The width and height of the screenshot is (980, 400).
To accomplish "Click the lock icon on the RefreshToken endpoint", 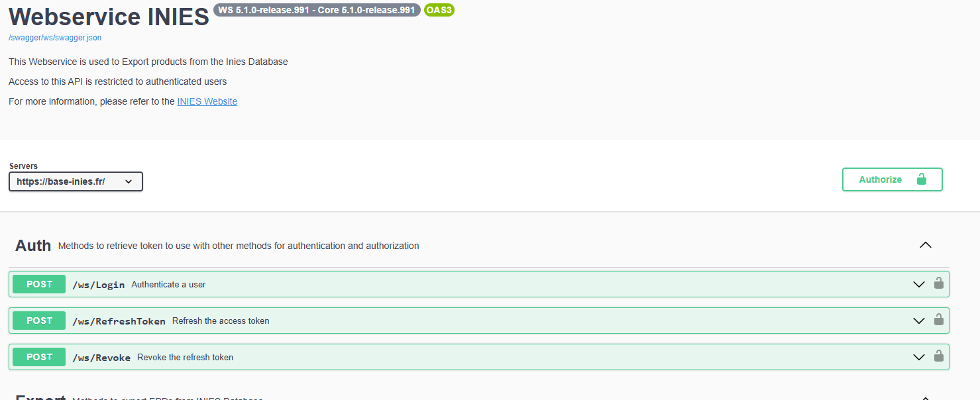I will [938, 320].
